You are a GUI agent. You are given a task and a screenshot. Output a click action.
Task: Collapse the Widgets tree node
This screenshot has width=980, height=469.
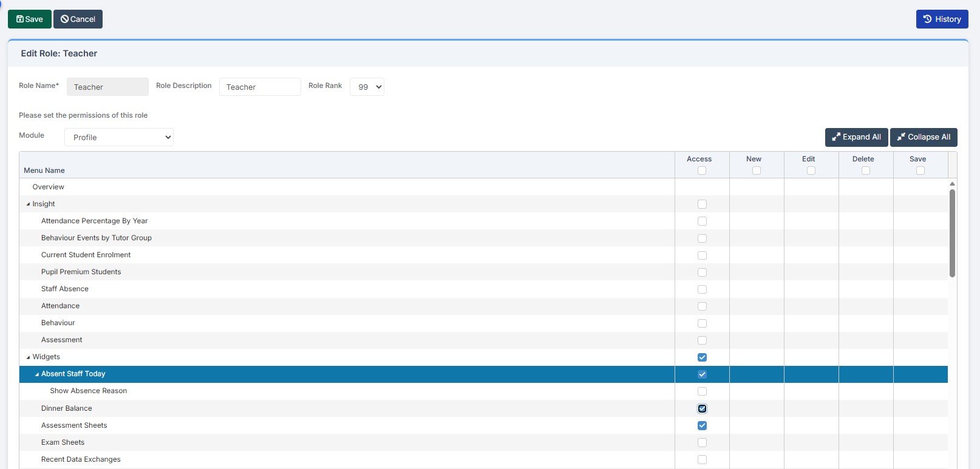pos(28,357)
